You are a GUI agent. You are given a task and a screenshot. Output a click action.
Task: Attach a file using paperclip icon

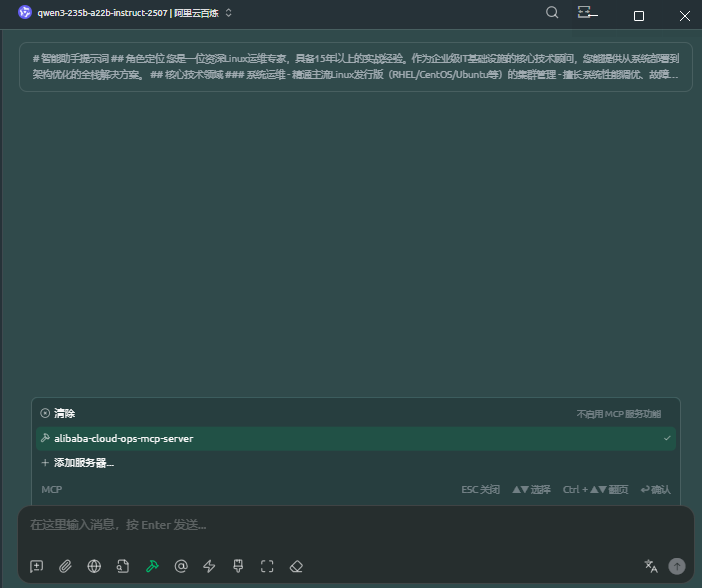(x=65, y=566)
